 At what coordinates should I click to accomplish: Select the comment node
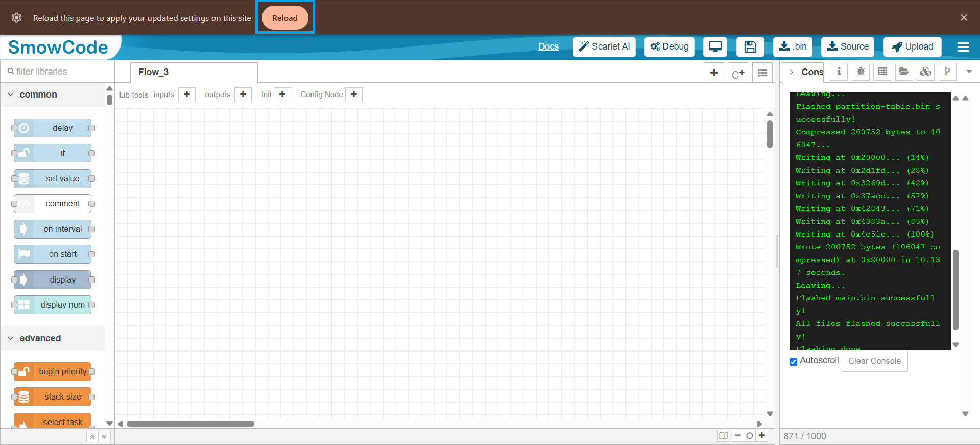(53, 203)
